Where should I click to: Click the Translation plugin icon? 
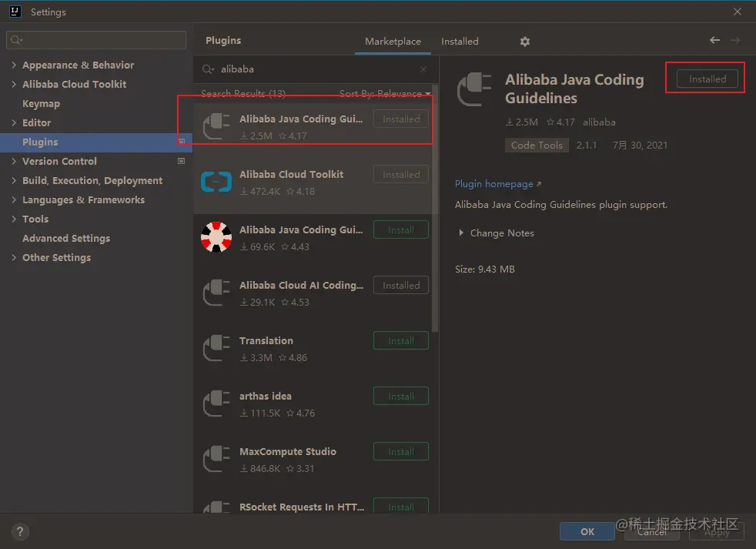pyautogui.click(x=216, y=348)
